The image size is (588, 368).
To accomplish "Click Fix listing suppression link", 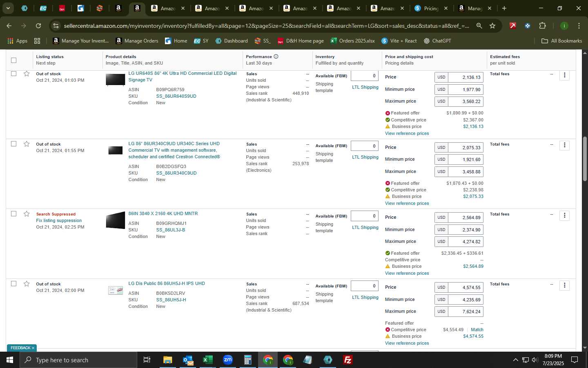I will click(59, 220).
